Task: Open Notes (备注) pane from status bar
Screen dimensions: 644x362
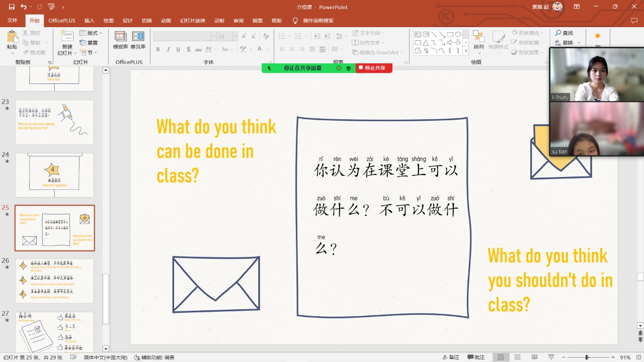Action: click(451, 357)
